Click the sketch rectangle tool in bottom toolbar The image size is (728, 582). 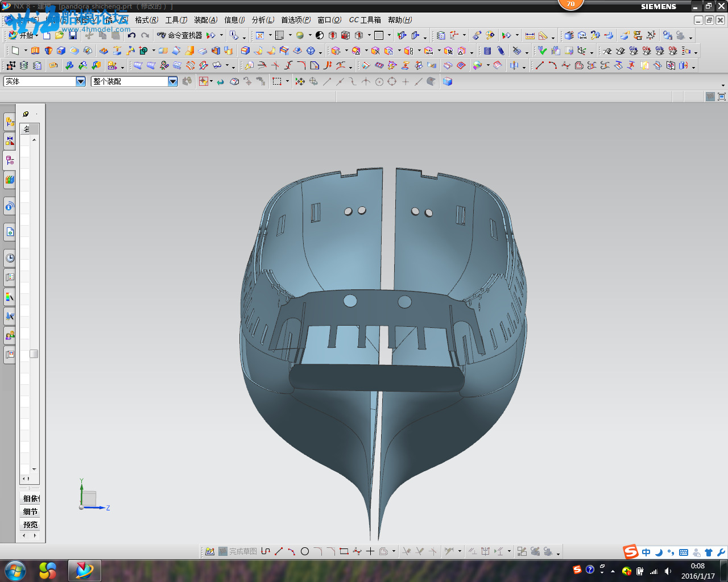pos(344,551)
